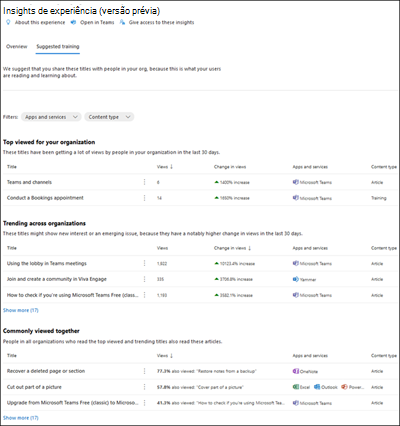Image resolution: width=400 pixels, height=426 pixels.
Task: Click Microsoft Teams icon in Teams and channels row
Action: coord(296,182)
